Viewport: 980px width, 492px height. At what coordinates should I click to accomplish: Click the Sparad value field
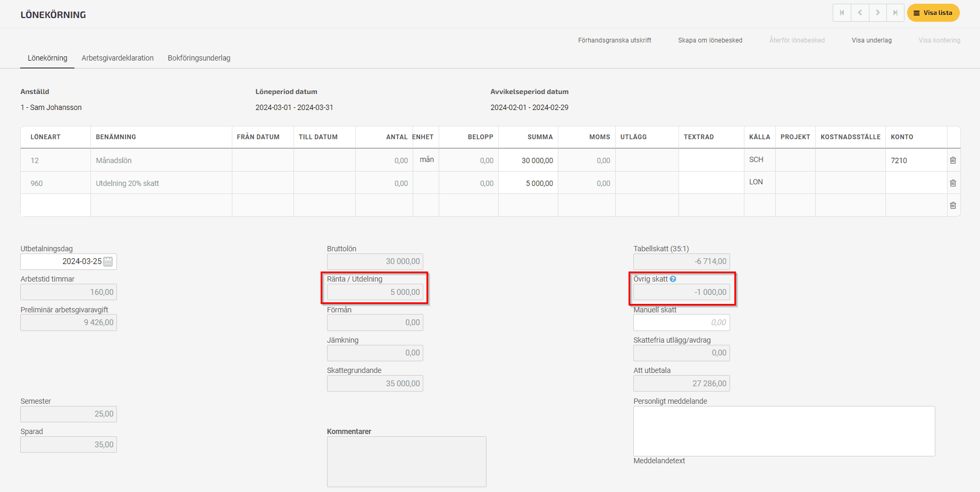coord(69,445)
